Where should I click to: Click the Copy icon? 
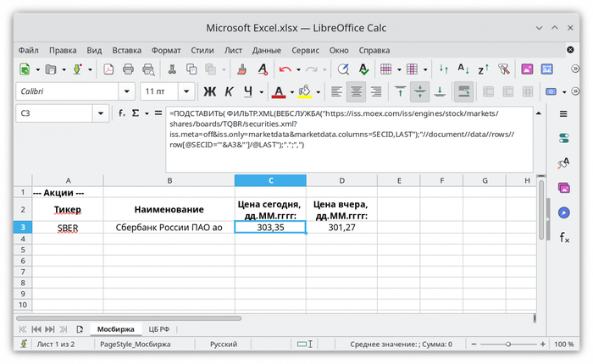191,69
